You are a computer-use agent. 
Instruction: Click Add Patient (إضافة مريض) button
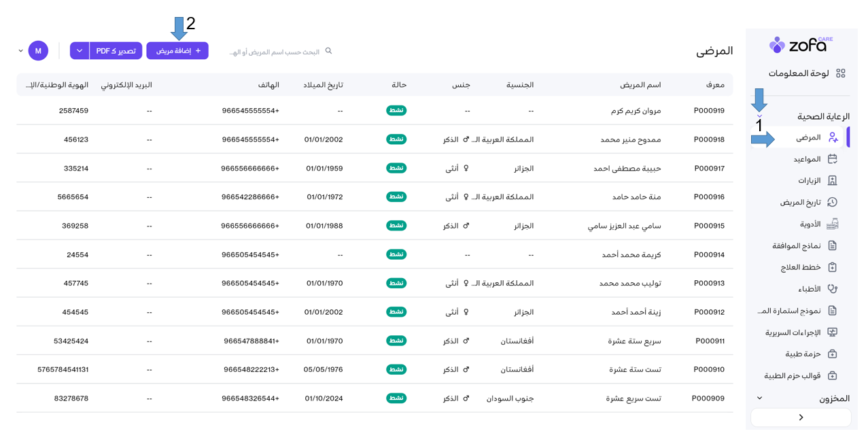pos(177,51)
